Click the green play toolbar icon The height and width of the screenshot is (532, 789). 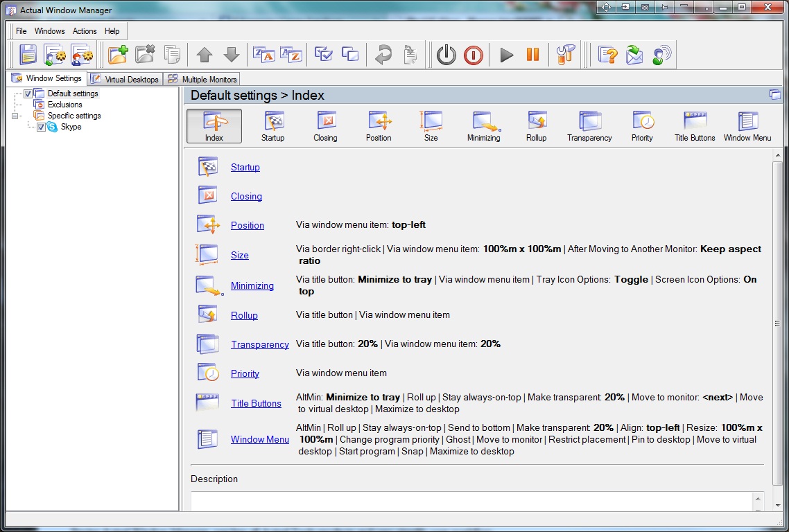click(507, 55)
